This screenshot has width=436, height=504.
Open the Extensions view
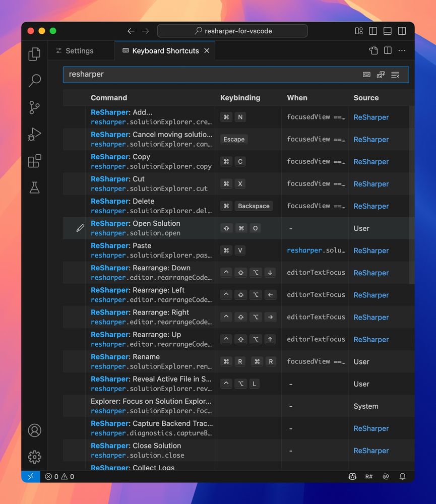click(x=34, y=161)
